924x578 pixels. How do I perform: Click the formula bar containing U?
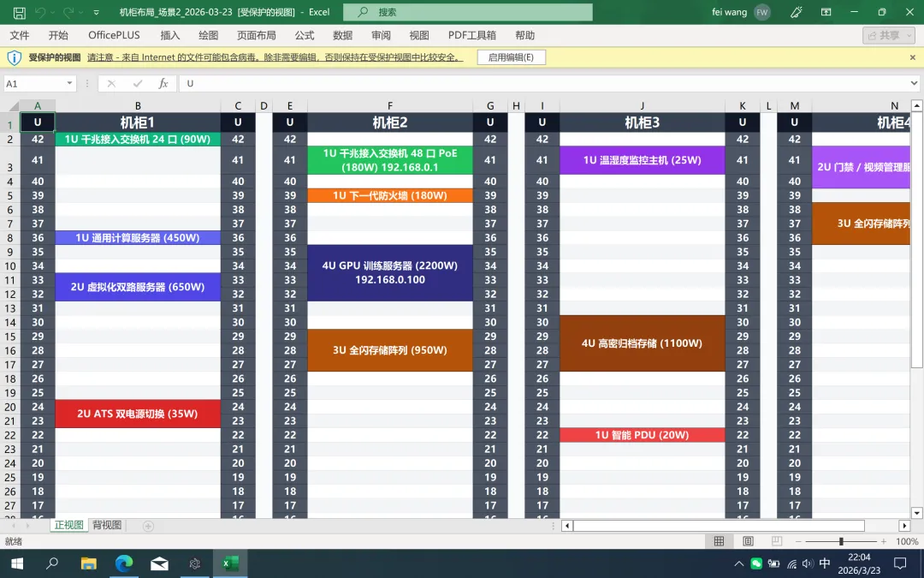[x=542, y=83]
